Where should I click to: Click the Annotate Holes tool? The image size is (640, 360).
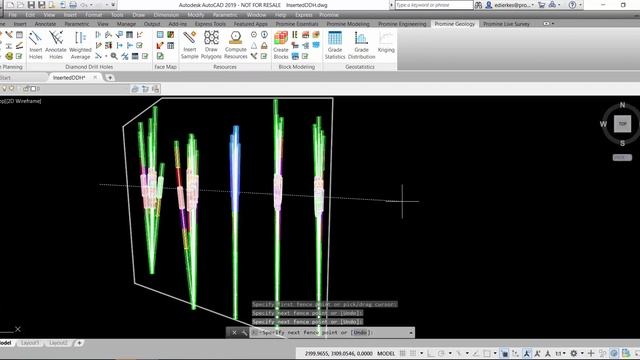[x=56, y=45]
